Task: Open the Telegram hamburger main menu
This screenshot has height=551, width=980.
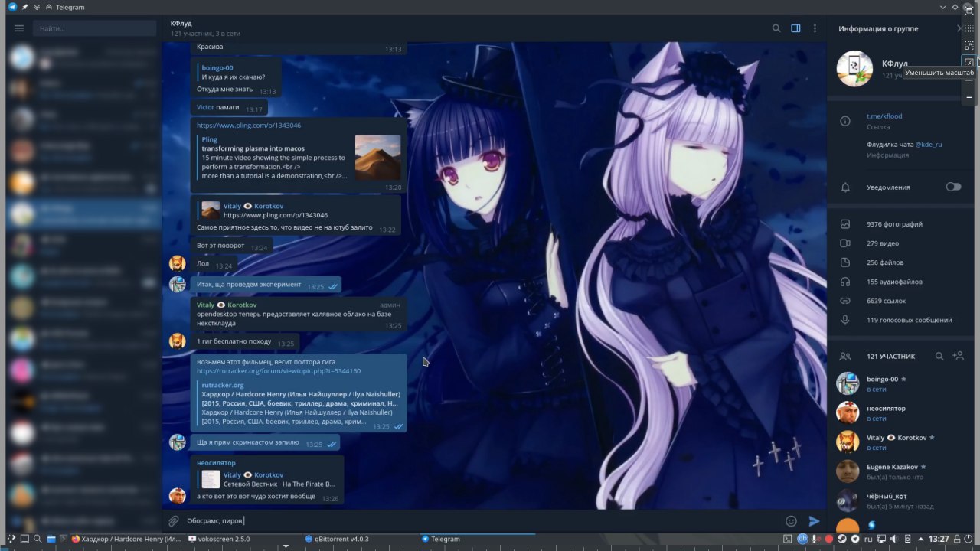Action: tap(19, 28)
